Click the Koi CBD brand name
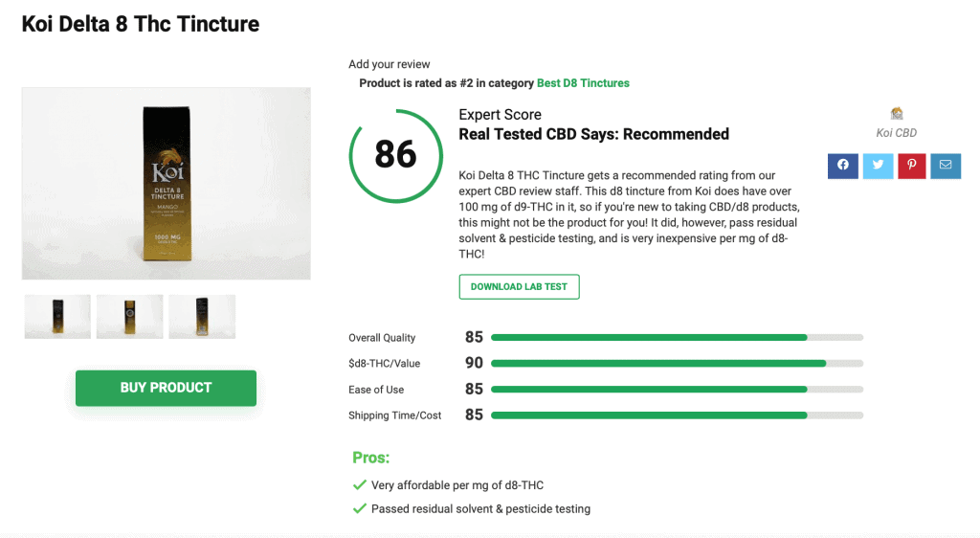The width and height of the screenshot is (980, 538). [896, 133]
